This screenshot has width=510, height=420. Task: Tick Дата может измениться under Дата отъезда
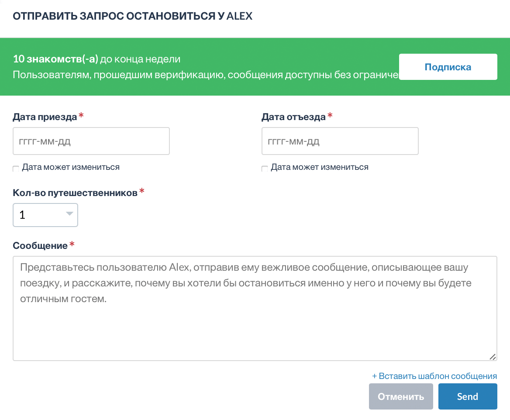pyautogui.click(x=265, y=168)
